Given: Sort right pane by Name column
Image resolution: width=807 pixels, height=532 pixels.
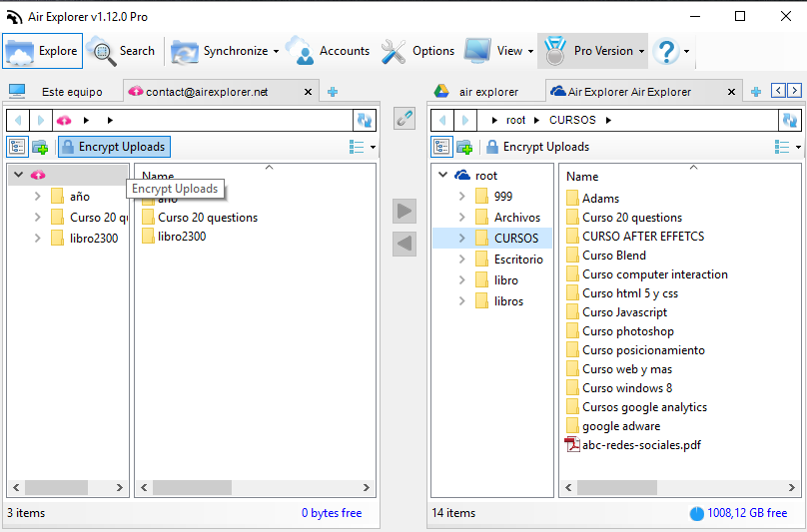Looking at the screenshot, I should (x=582, y=177).
